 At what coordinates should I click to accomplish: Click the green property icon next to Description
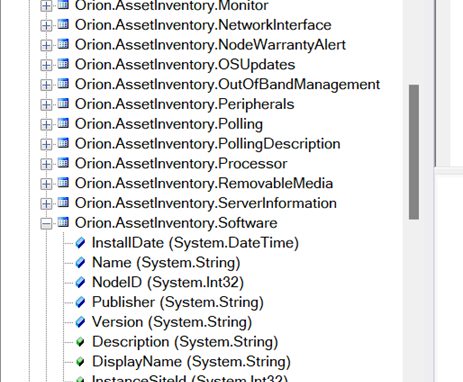[x=80, y=342]
